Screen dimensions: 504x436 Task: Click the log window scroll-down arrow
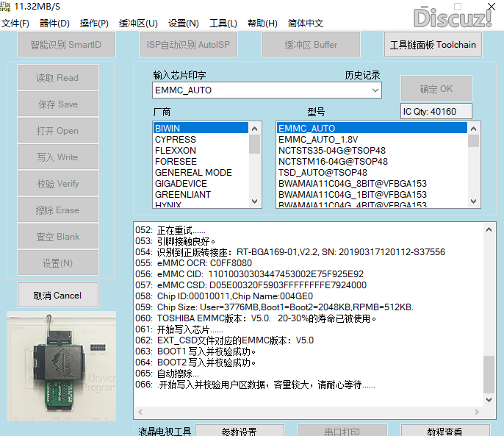click(x=489, y=399)
